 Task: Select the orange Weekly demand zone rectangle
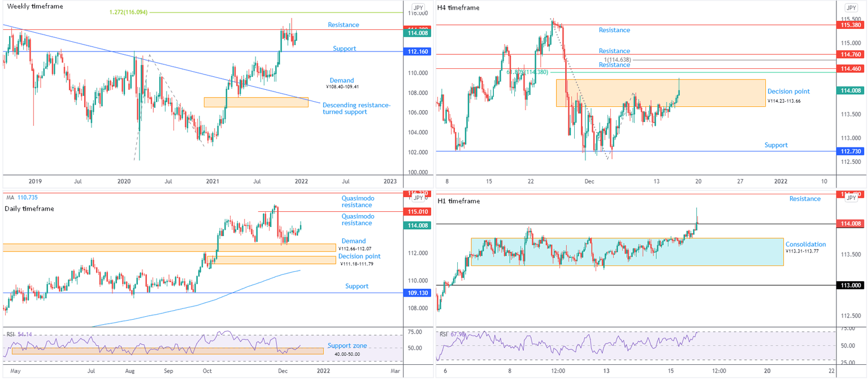pos(256,102)
